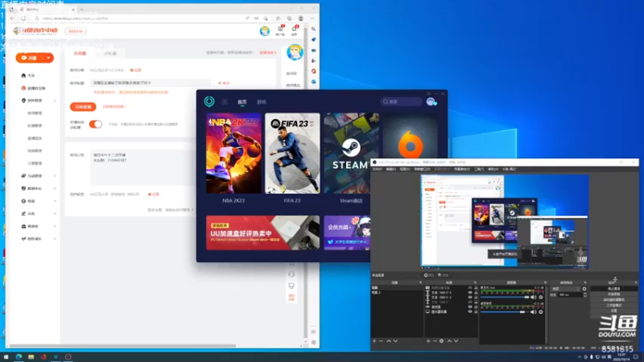Viewport: 644px width, 362px height.
Task: Open OBS scene transition type dropdown
Action: tap(567, 289)
